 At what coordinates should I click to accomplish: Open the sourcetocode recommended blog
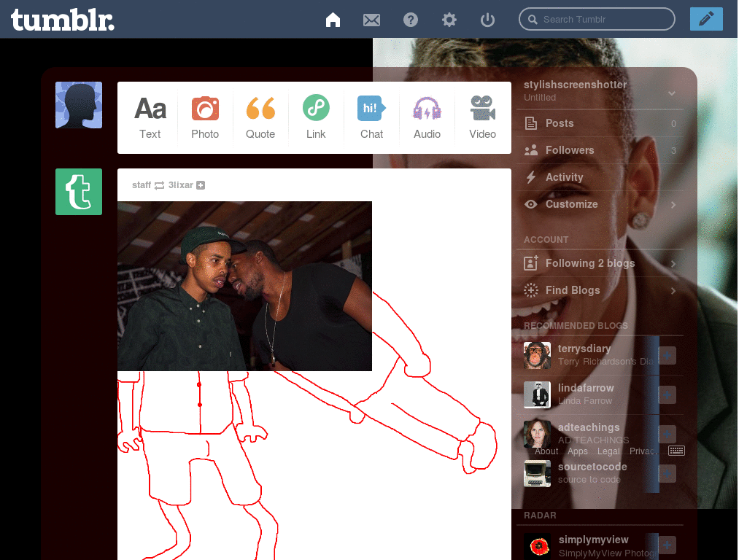coord(592,467)
